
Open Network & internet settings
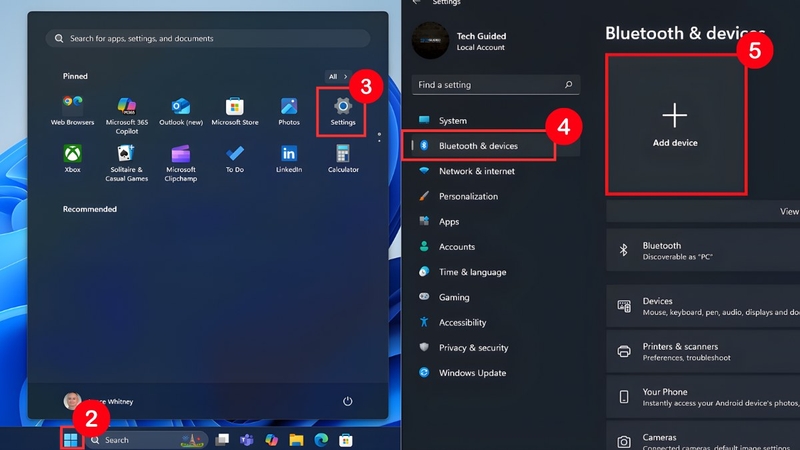[x=495, y=171]
